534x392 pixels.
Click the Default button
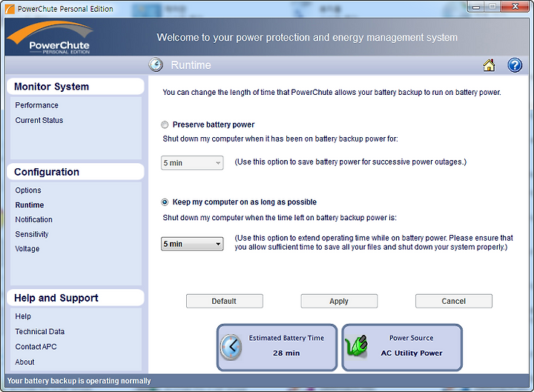point(225,301)
